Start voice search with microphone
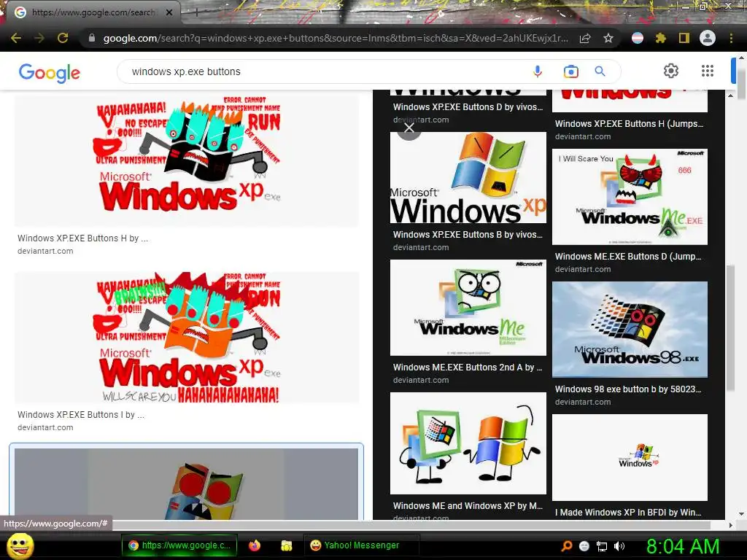The image size is (747, 560). point(538,71)
